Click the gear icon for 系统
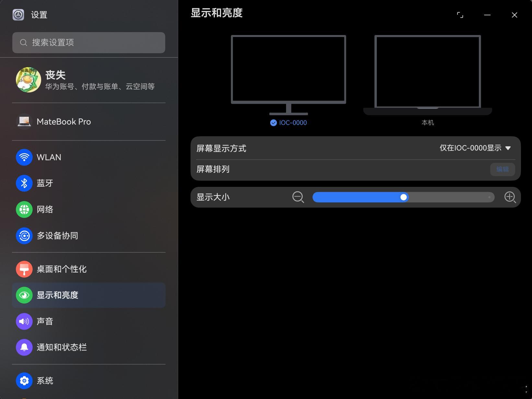This screenshot has height=399, width=532. click(x=24, y=381)
